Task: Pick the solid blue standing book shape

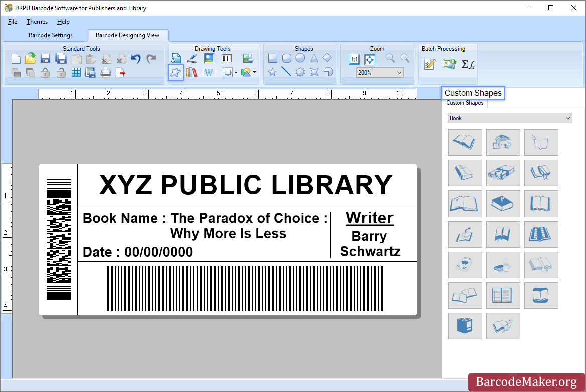Action: (x=465, y=326)
